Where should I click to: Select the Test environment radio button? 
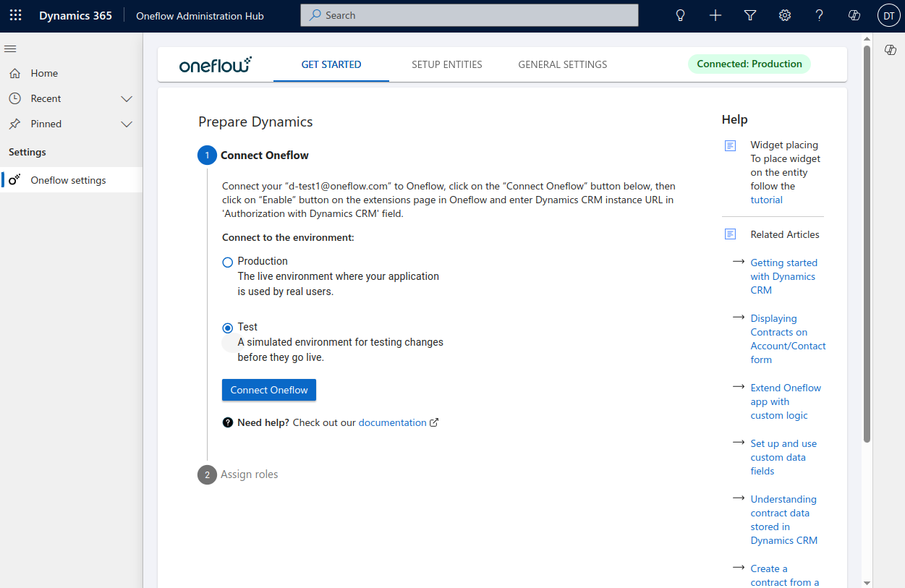[x=228, y=328]
